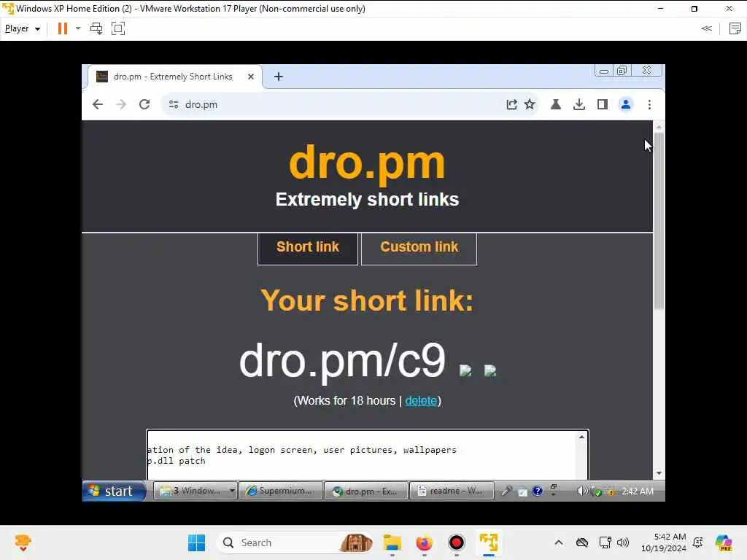Close the dro.pm browser tab
Screen dimensions: 747x560
(x=251, y=77)
